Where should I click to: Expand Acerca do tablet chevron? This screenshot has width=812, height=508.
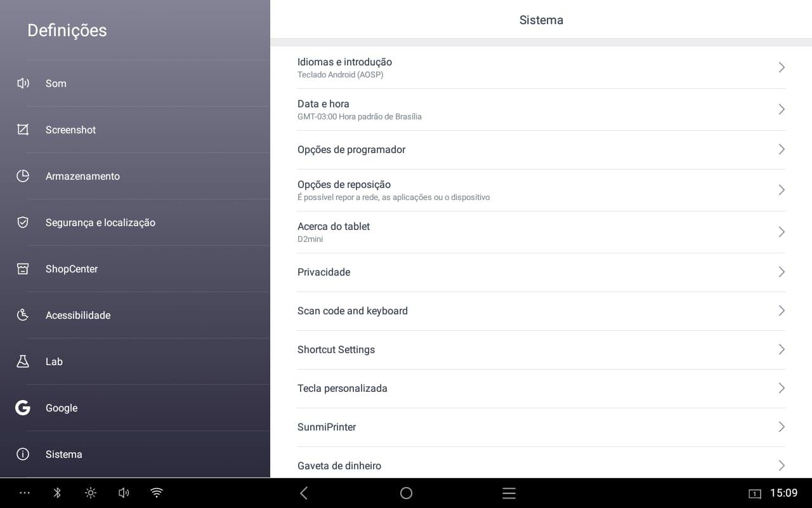tap(782, 232)
